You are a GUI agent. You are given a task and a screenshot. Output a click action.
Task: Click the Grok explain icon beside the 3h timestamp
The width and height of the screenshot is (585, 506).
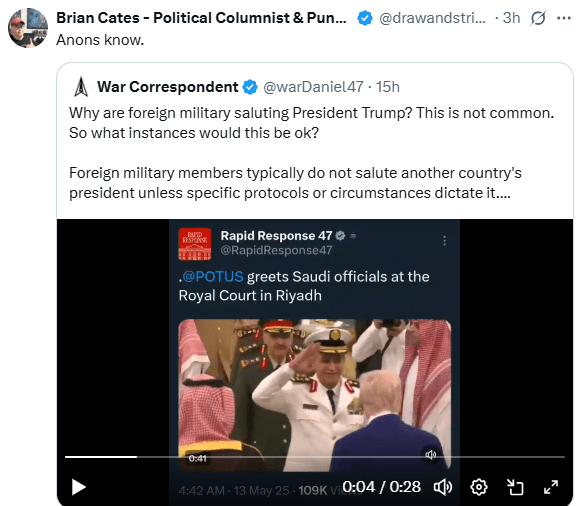(x=538, y=18)
